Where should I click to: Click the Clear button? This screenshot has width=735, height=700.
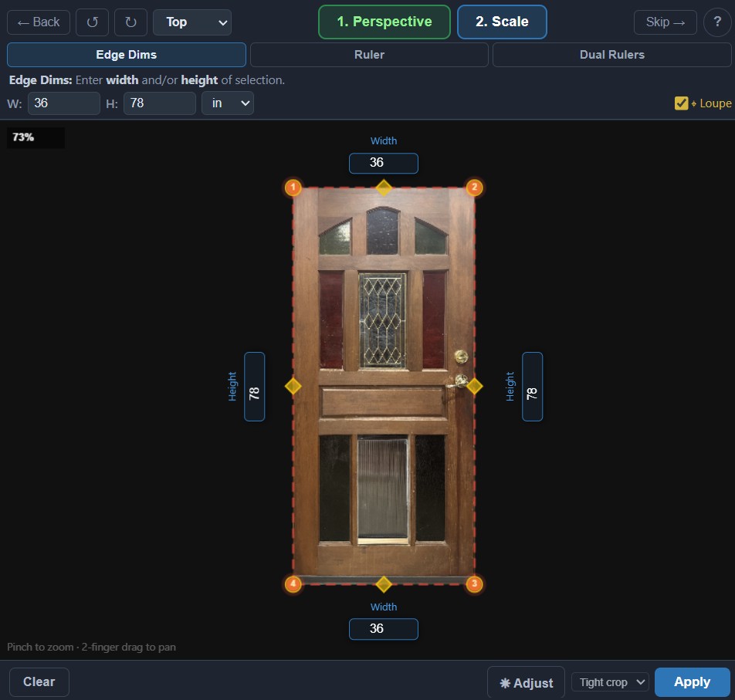click(39, 681)
